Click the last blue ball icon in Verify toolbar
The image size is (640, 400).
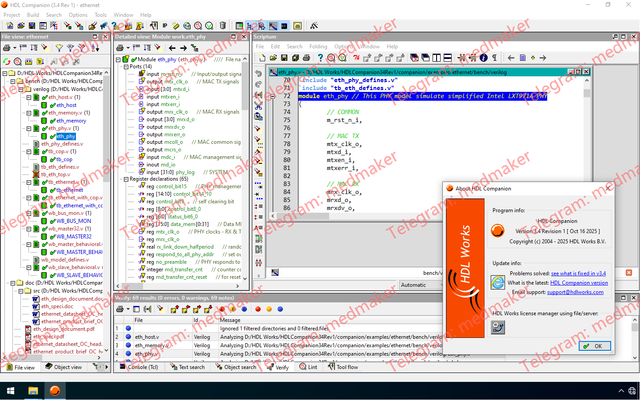click(280, 309)
